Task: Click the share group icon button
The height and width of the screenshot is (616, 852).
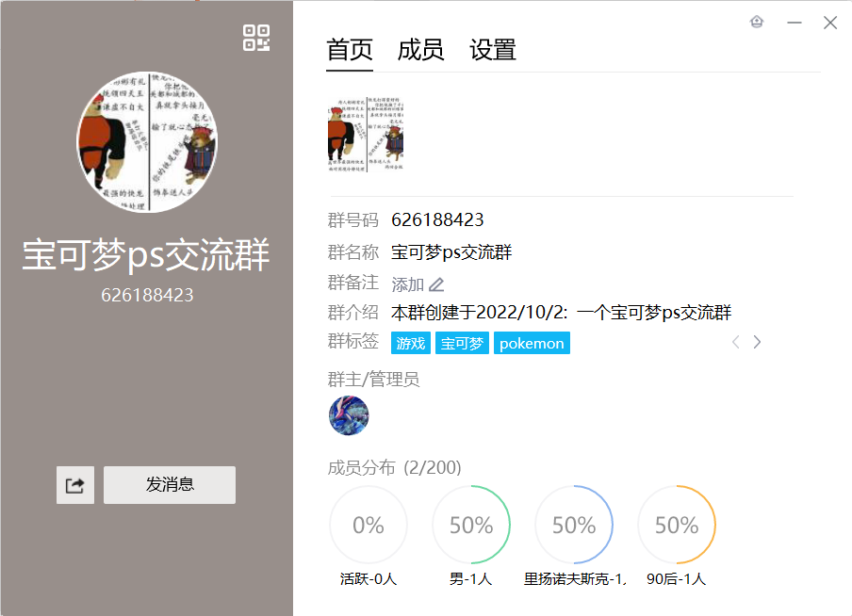Action: (x=75, y=485)
